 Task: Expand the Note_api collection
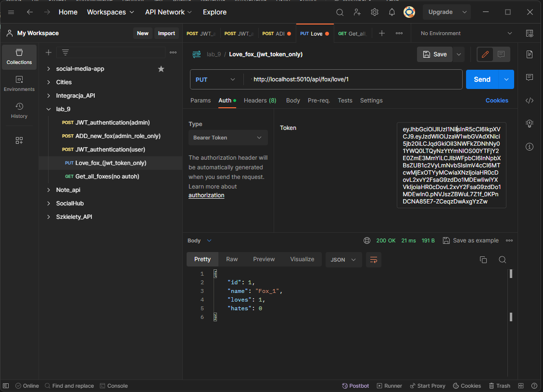coord(49,190)
